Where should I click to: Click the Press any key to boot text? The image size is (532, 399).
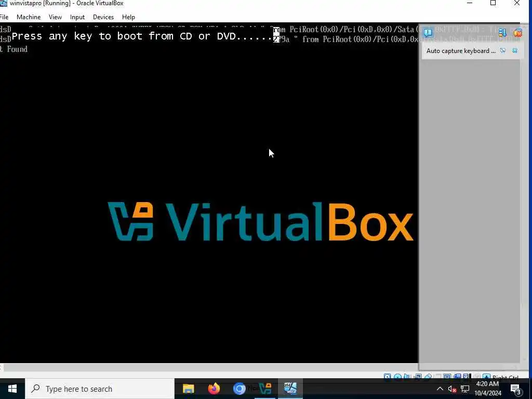point(142,36)
